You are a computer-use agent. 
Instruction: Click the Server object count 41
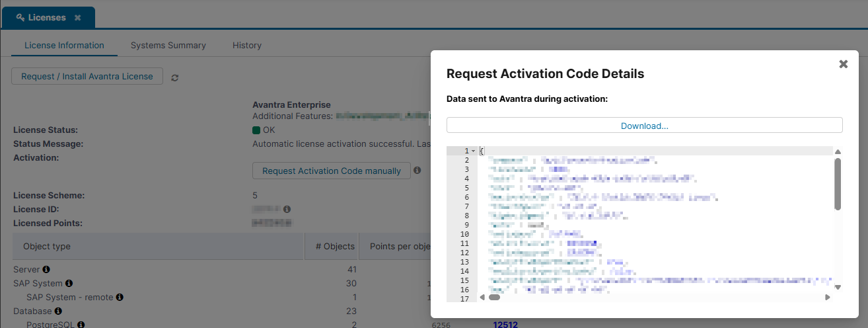[351, 270]
